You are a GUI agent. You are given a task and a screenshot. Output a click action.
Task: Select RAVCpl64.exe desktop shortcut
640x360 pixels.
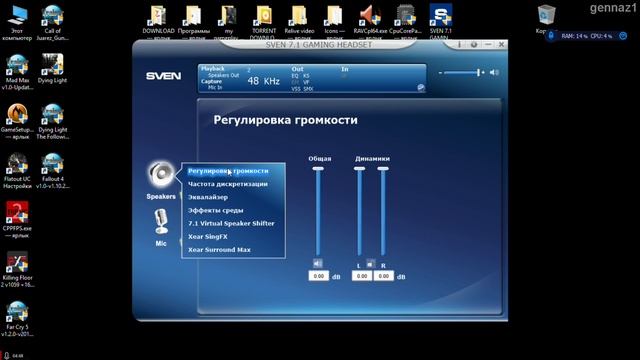click(370, 22)
